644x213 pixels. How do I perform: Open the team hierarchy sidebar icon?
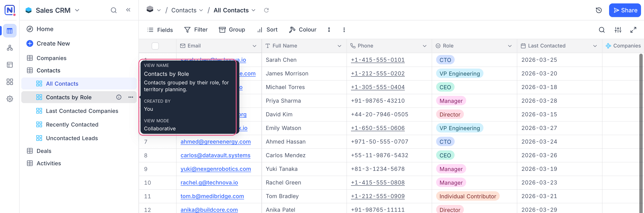[10, 48]
